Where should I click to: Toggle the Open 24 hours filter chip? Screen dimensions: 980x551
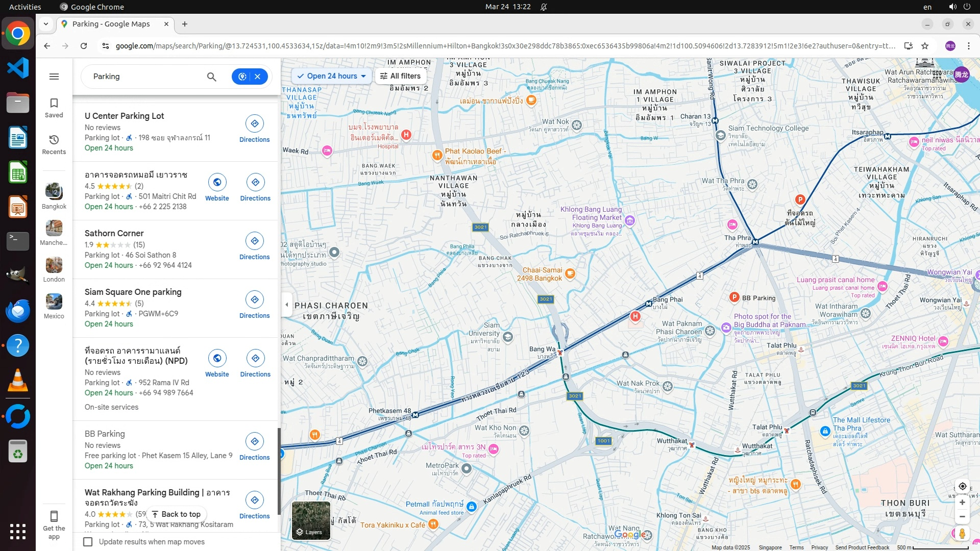pos(332,76)
